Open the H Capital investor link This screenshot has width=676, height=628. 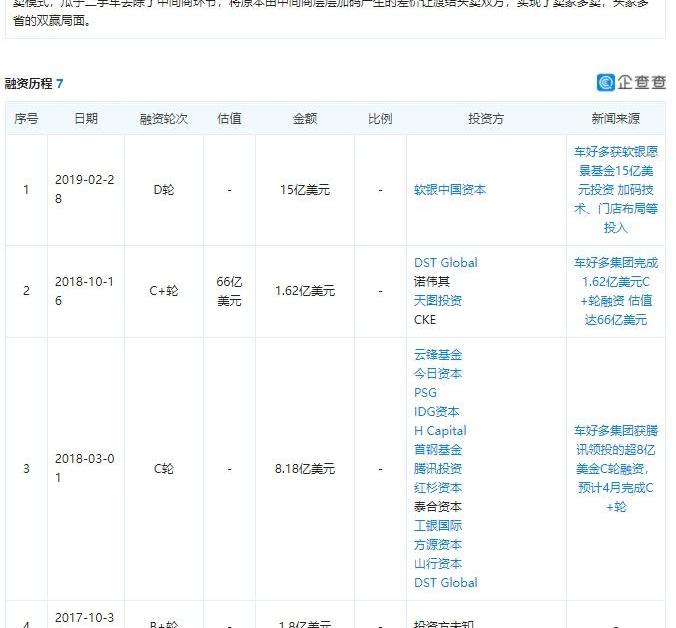440,431
